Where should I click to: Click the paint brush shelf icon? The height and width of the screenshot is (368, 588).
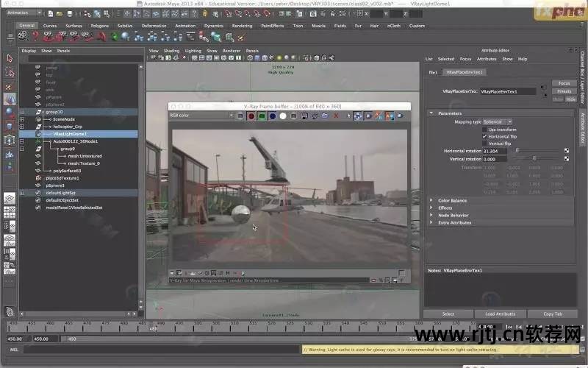click(x=241, y=37)
